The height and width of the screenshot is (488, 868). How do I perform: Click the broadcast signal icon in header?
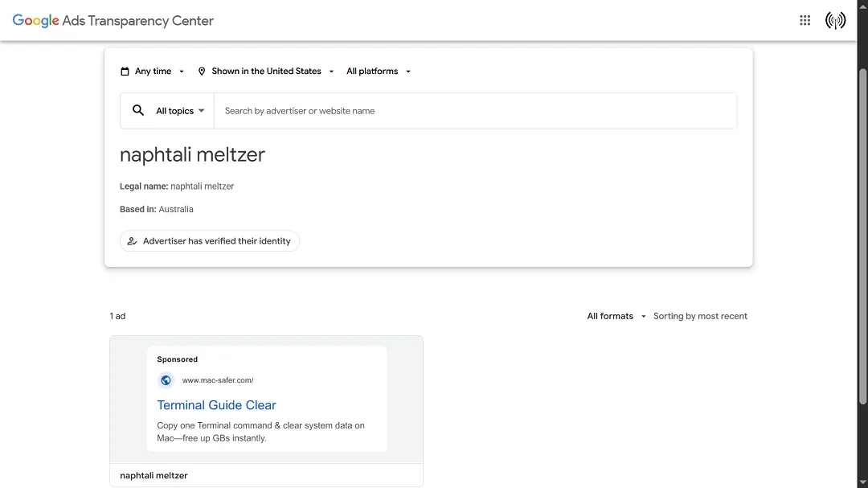pos(835,20)
